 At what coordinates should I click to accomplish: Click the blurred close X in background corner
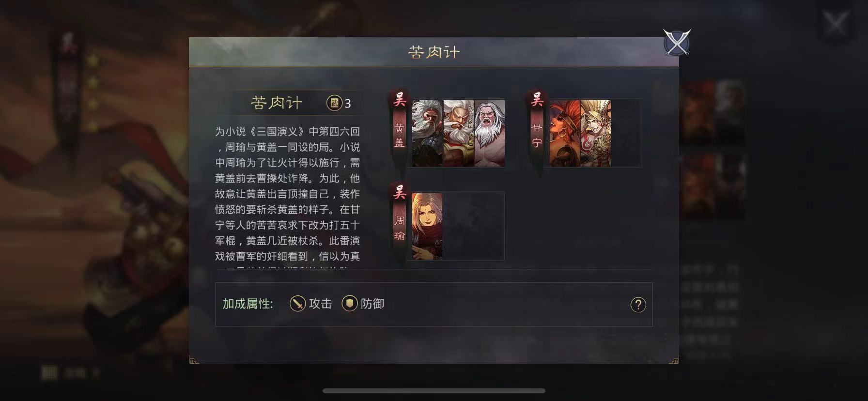click(836, 23)
